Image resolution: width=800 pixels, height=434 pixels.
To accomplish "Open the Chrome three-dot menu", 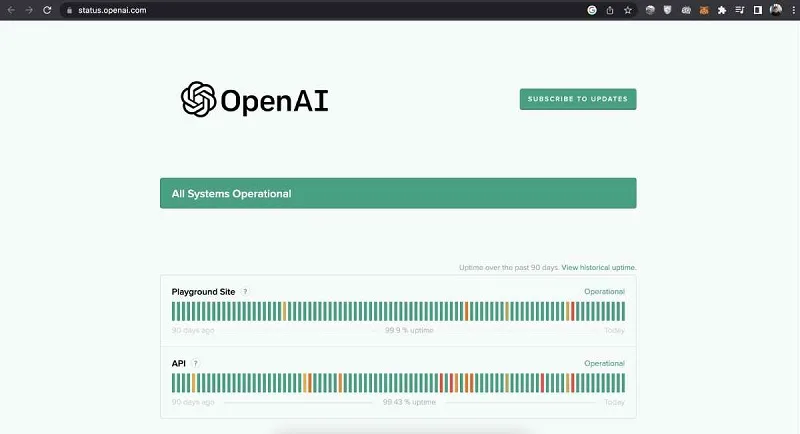I will point(793,10).
